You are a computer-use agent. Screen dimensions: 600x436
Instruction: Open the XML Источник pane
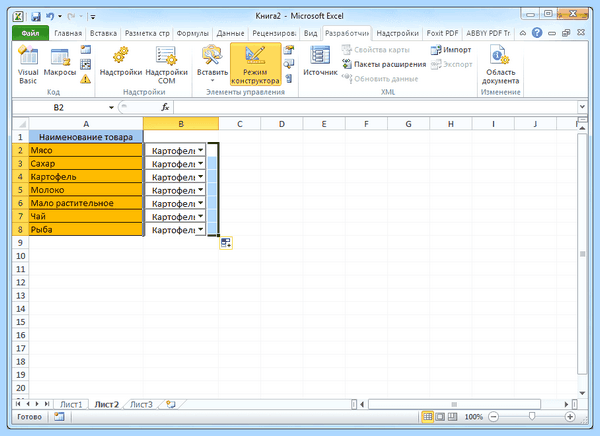click(320, 61)
